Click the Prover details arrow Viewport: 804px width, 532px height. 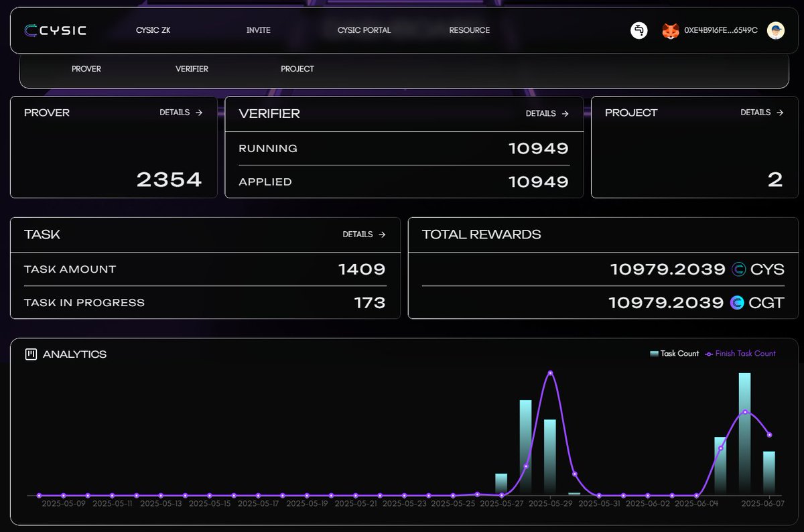click(199, 113)
